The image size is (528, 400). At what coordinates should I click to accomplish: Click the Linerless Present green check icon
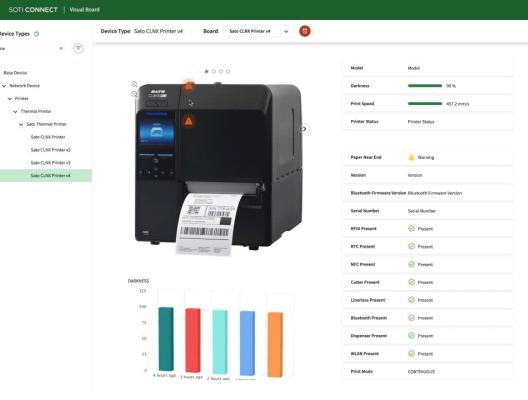point(411,300)
